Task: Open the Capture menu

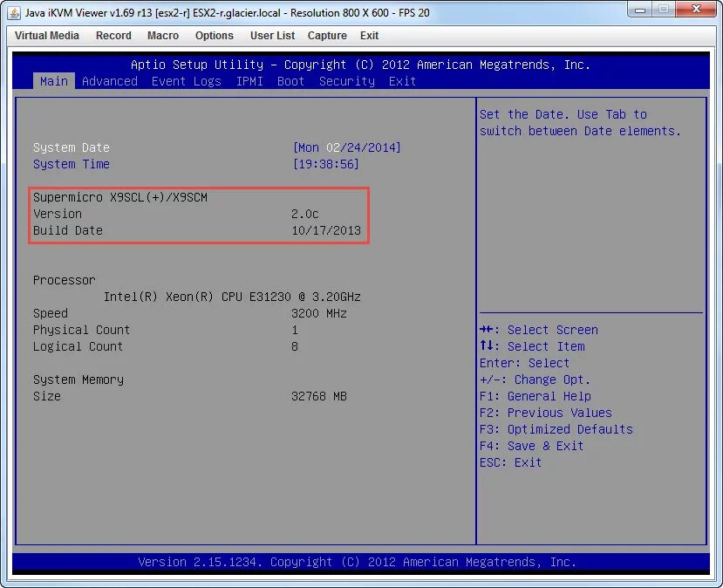Action: [327, 36]
